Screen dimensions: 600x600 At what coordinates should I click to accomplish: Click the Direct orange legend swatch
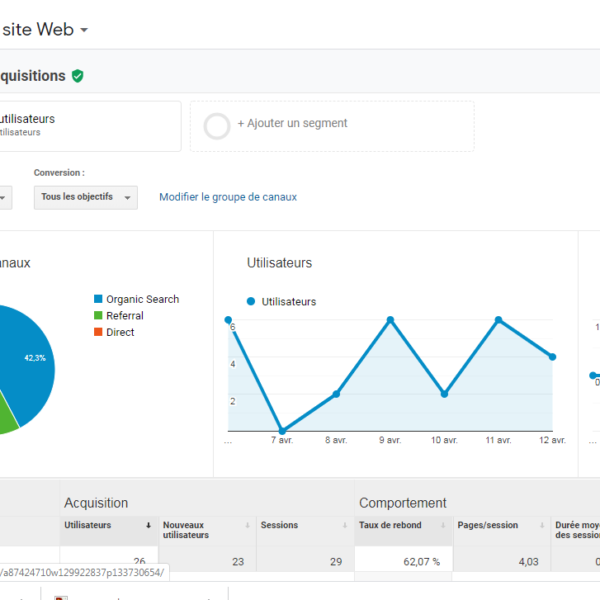point(98,332)
